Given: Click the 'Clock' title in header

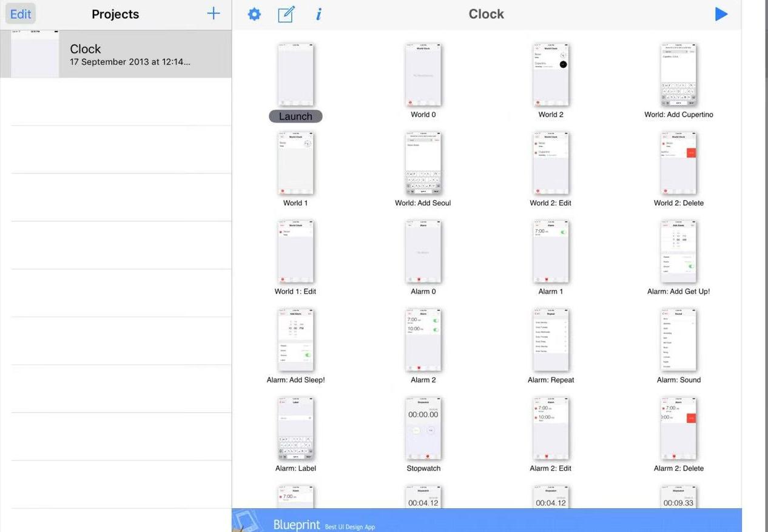Looking at the screenshot, I should 486,14.
